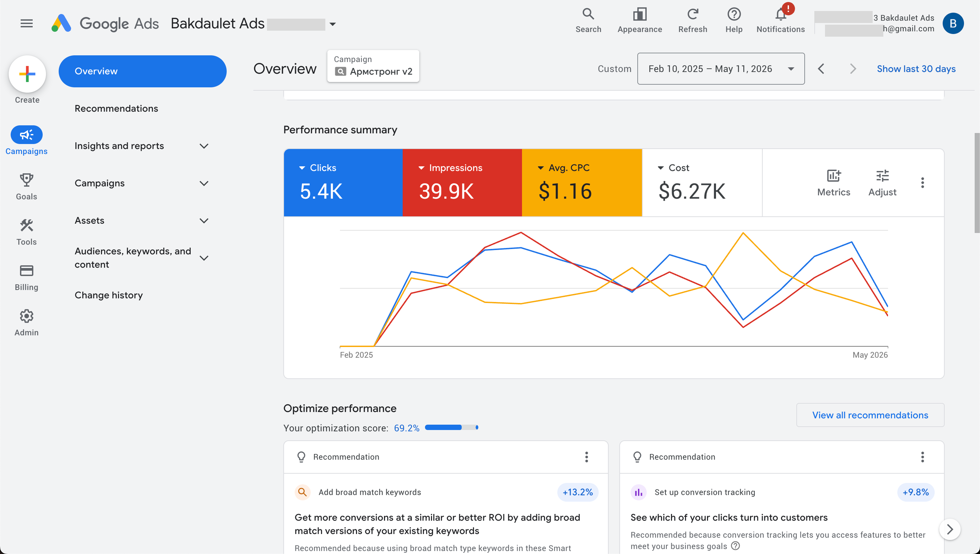Image resolution: width=980 pixels, height=554 pixels.
Task: Open Tools in the left rail
Action: [x=27, y=232]
